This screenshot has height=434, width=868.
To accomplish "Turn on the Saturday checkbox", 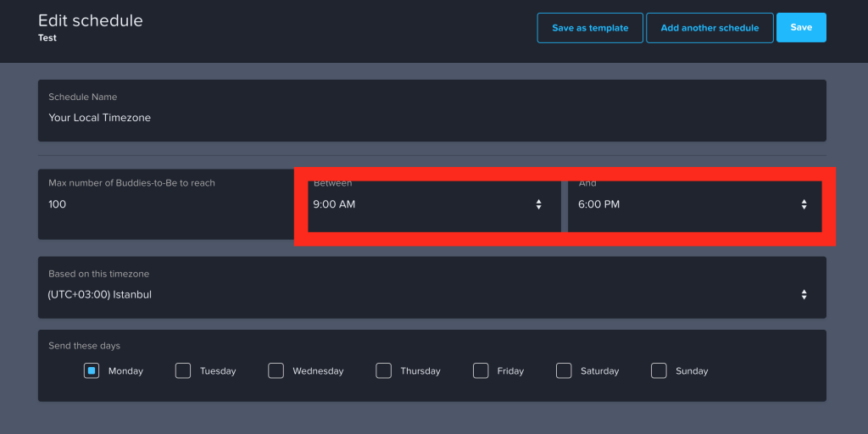I will click(x=564, y=370).
